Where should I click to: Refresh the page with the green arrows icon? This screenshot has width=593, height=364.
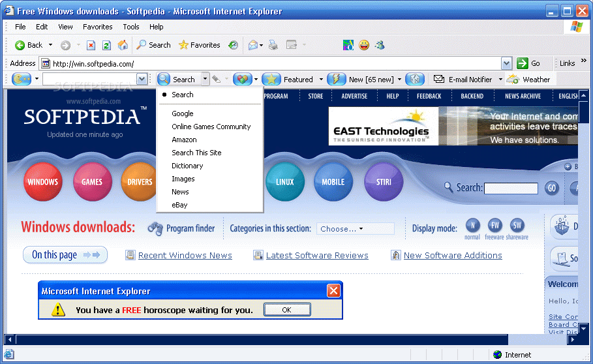106,46
